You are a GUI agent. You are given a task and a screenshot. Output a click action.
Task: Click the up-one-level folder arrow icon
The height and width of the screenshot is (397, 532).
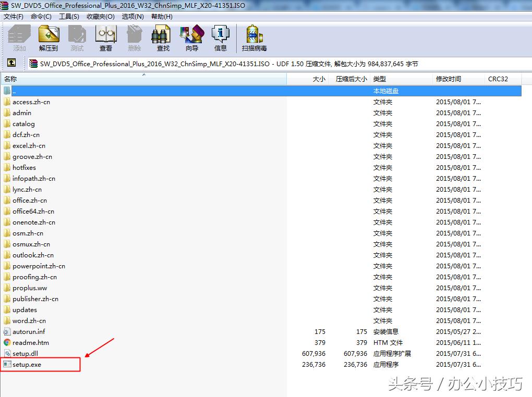[x=11, y=63]
